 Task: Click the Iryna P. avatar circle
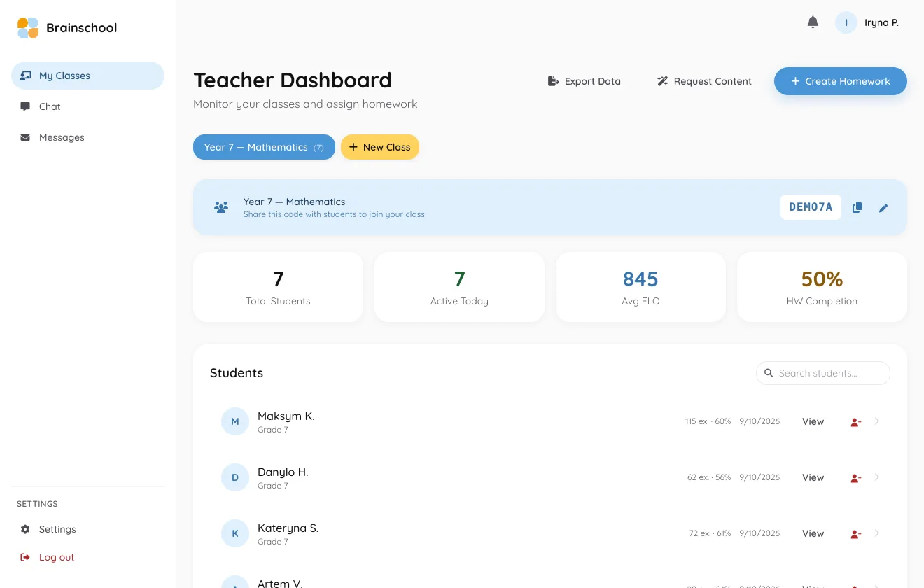tap(846, 22)
